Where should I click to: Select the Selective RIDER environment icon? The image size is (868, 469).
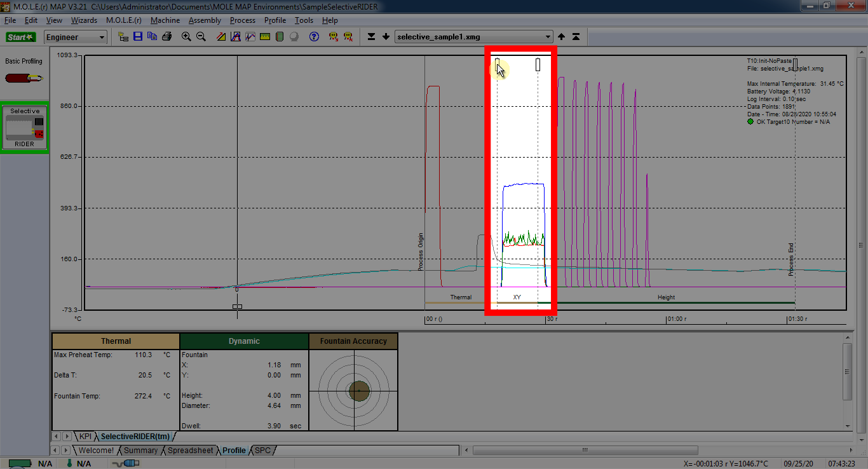[25, 128]
